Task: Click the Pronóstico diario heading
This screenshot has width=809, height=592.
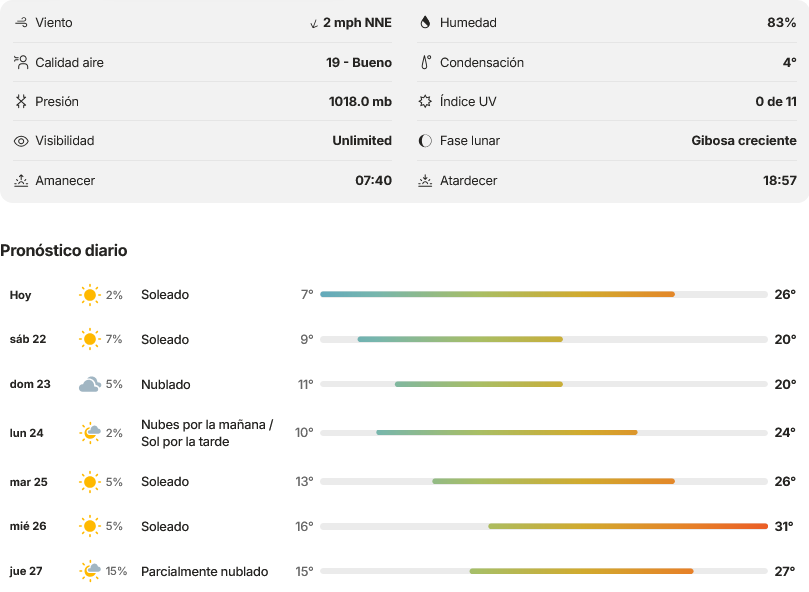Action: [64, 250]
